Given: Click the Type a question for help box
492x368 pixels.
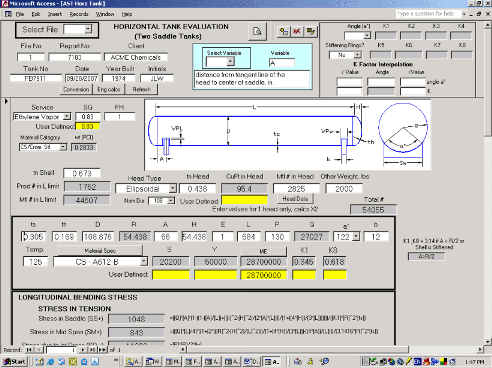Looking at the screenshot, I should click(x=429, y=14).
